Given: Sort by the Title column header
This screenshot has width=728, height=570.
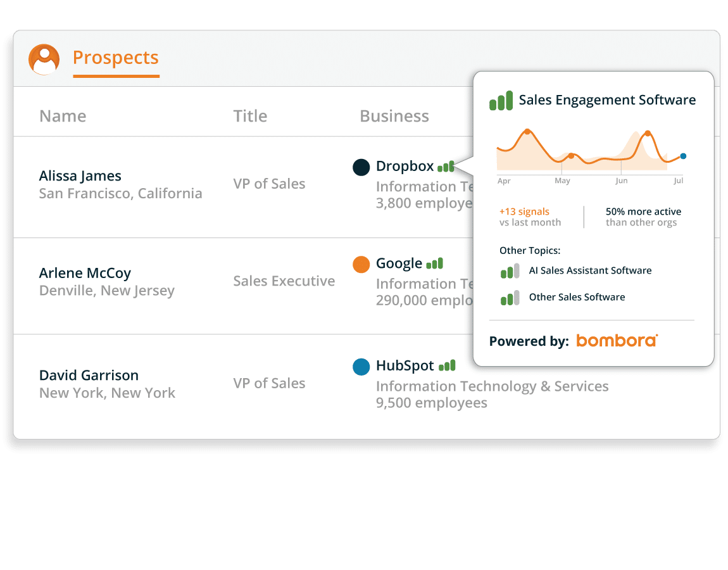Looking at the screenshot, I should tap(250, 116).
